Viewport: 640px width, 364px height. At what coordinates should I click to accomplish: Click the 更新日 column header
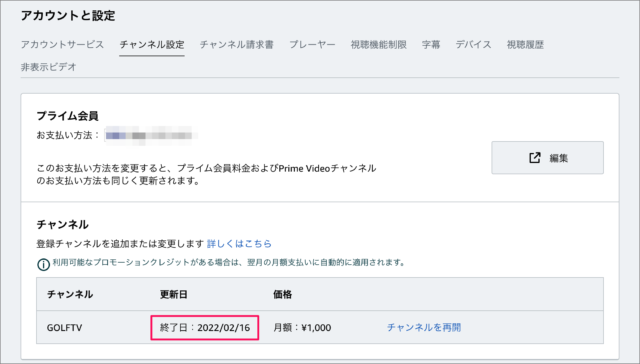coord(173,294)
